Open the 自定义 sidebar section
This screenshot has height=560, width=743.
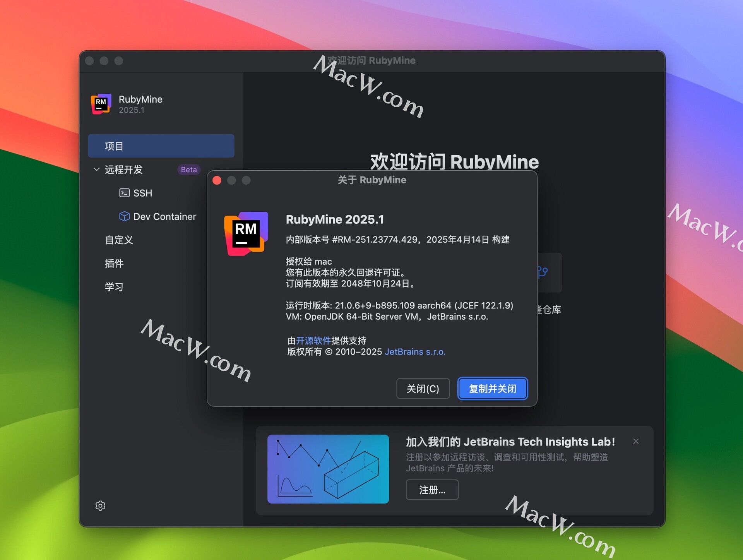click(x=119, y=240)
